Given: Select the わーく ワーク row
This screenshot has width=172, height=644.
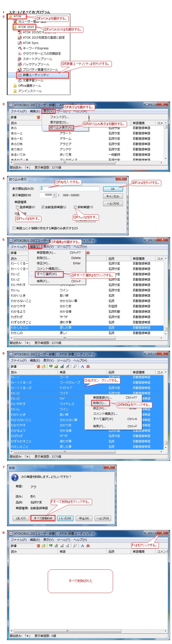Looking at the screenshot, I should point(86,377).
